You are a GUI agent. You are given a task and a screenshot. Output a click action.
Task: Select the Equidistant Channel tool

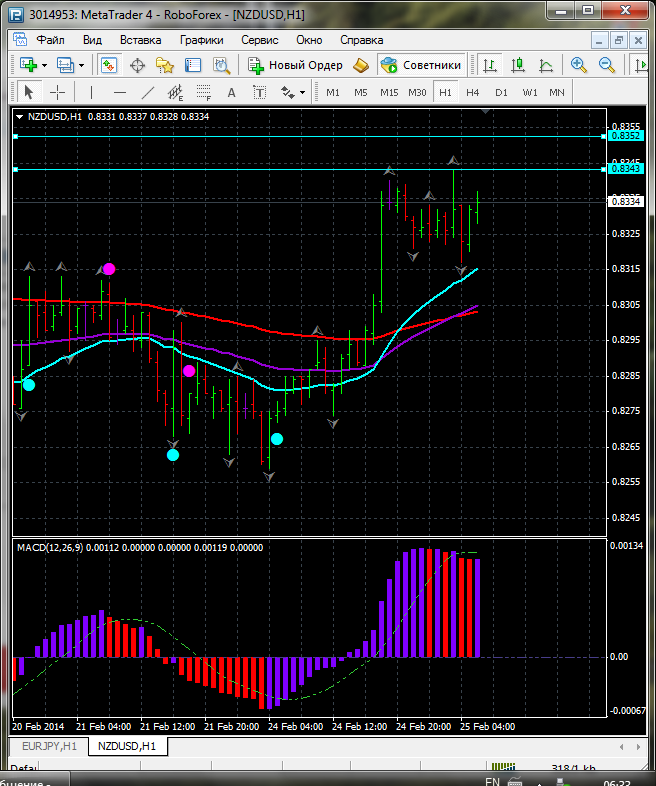click(175, 92)
